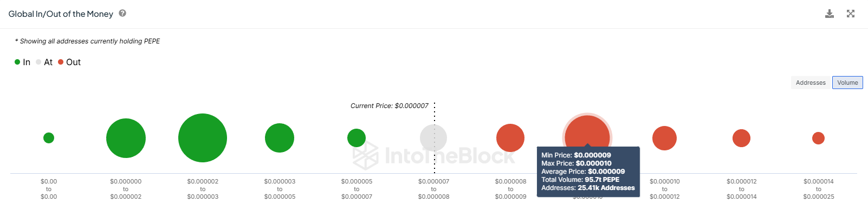Screen dimensions: 868x215
Task: Switch to the Volume view
Action: tap(847, 83)
